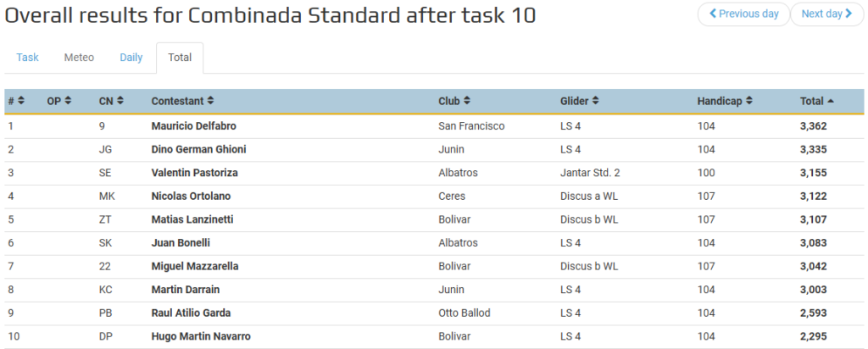The height and width of the screenshot is (349, 868).
Task: Go to Next day results
Action: [x=826, y=14]
